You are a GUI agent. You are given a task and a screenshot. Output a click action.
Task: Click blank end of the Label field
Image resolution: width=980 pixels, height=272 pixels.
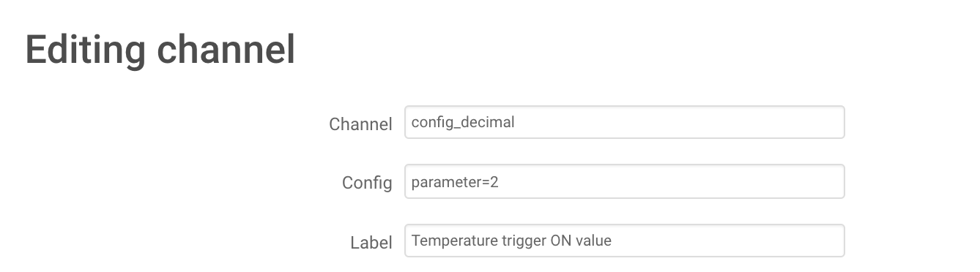pos(727,241)
